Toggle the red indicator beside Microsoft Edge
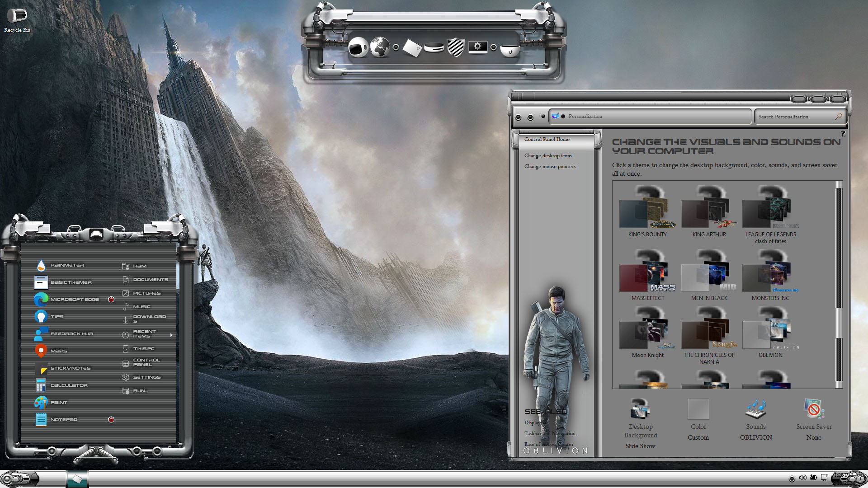This screenshot has width=868, height=488. 111,300
